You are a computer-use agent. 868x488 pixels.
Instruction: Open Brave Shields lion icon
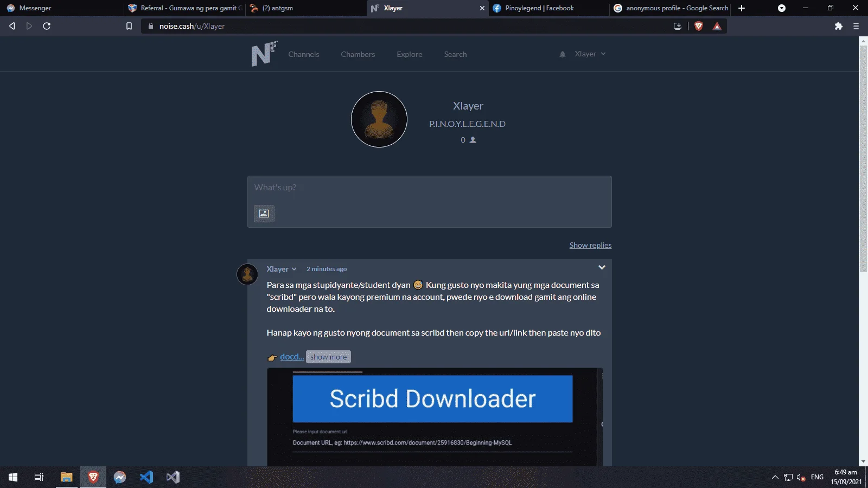click(x=699, y=26)
